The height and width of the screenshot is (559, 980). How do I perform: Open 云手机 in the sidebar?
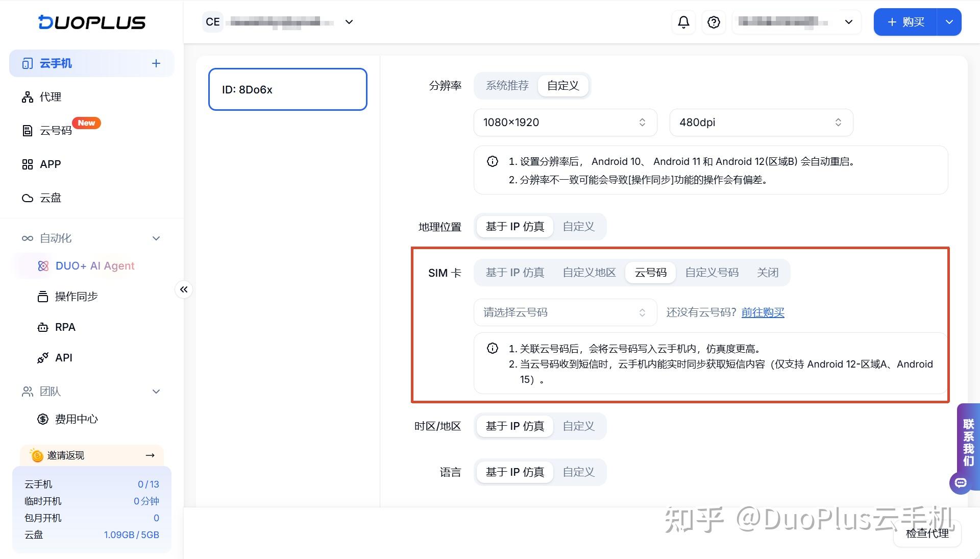pos(92,63)
